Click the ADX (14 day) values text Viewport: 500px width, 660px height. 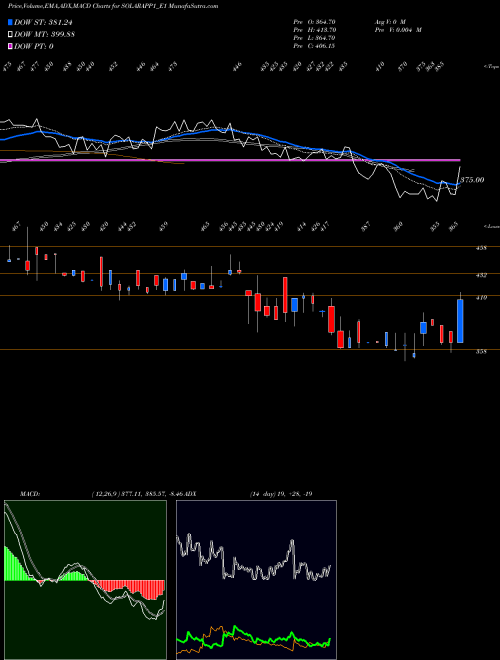281,494
